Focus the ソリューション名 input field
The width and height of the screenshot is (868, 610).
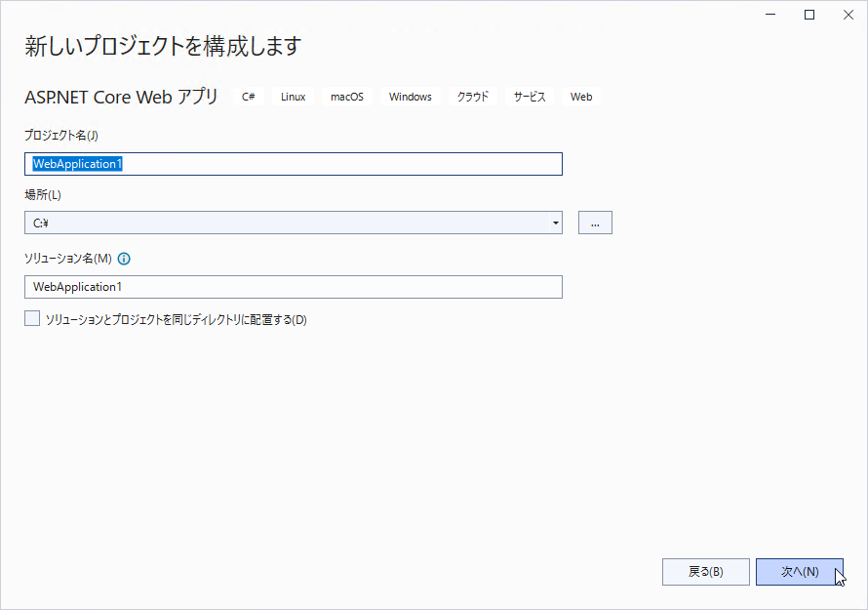pos(294,287)
